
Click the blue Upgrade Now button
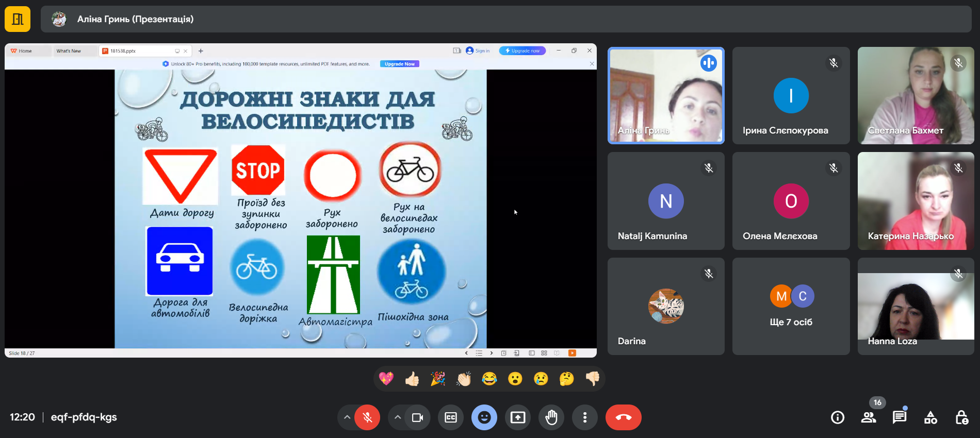[x=400, y=64]
